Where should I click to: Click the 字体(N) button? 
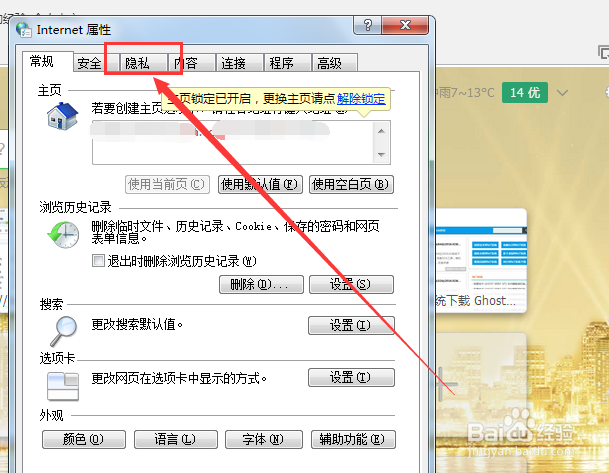coord(264,439)
